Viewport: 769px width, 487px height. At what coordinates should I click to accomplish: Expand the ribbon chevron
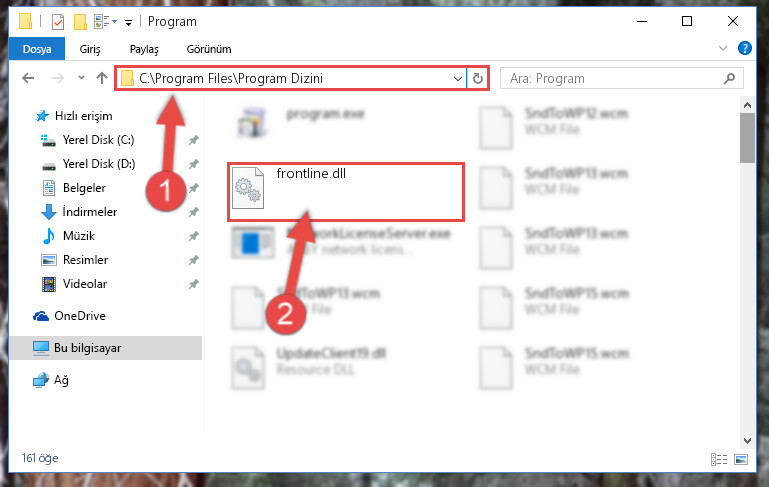click(722, 48)
